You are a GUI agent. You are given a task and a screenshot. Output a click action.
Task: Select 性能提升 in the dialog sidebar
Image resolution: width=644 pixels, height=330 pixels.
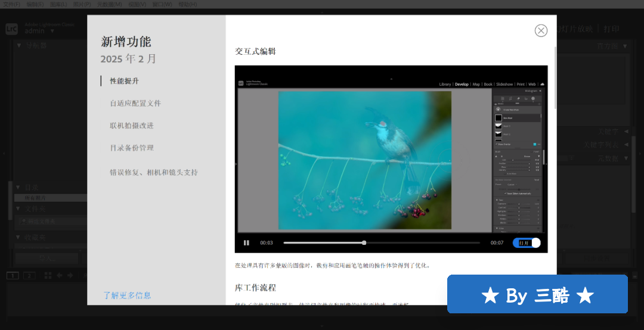pos(124,81)
